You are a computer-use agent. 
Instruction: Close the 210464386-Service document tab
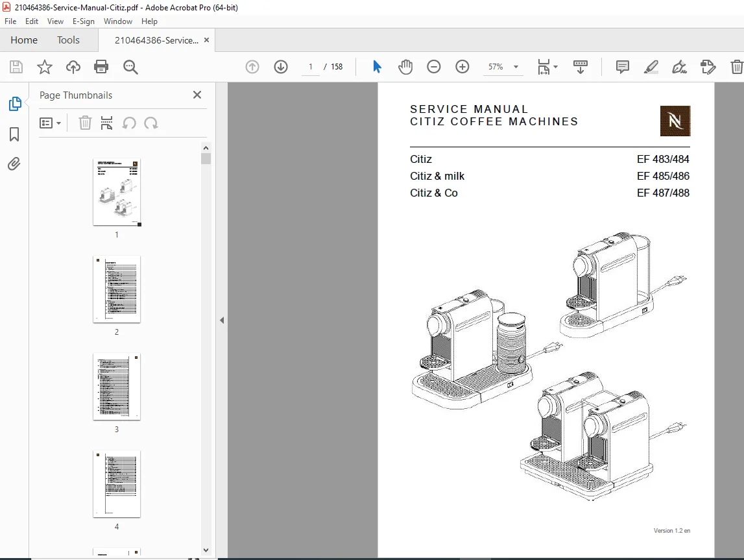[x=206, y=40]
